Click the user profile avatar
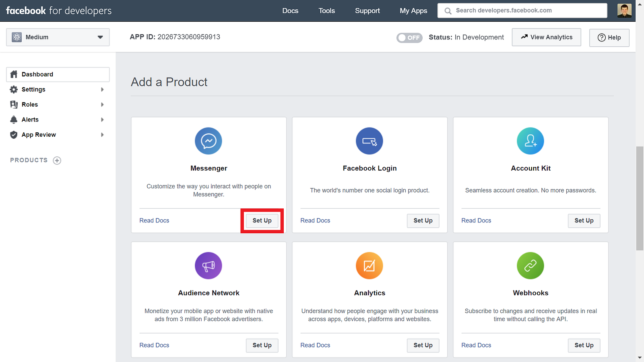The height and width of the screenshot is (362, 644). pos(624,10)
